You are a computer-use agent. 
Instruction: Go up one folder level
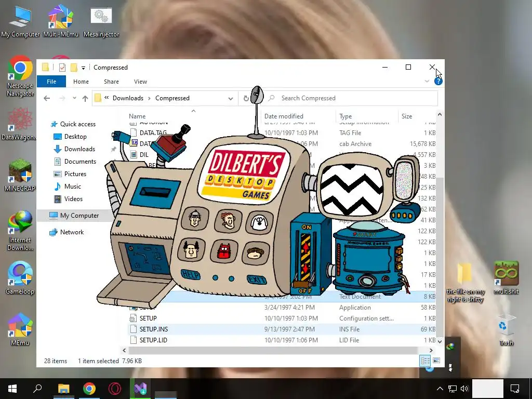coord(85,98)
